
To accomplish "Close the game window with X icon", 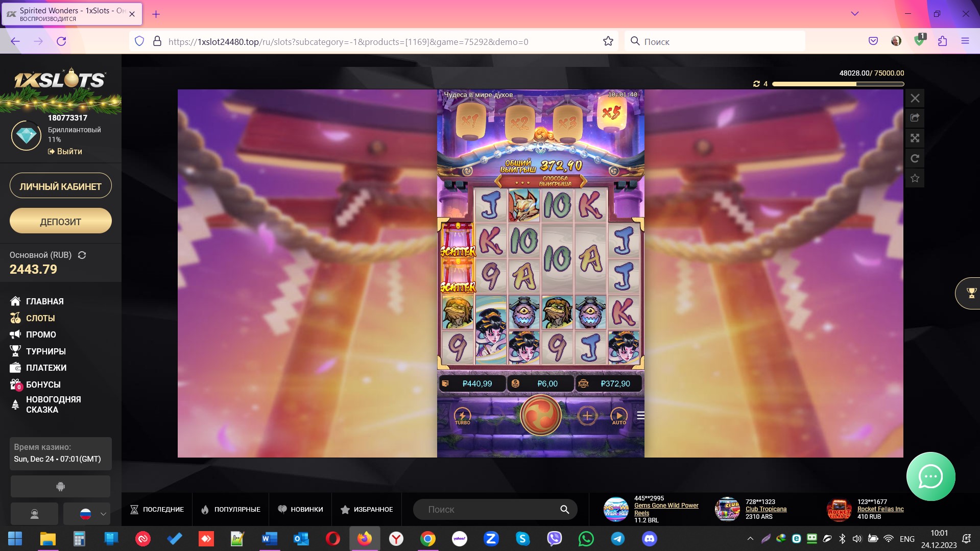I will (915, 98).
